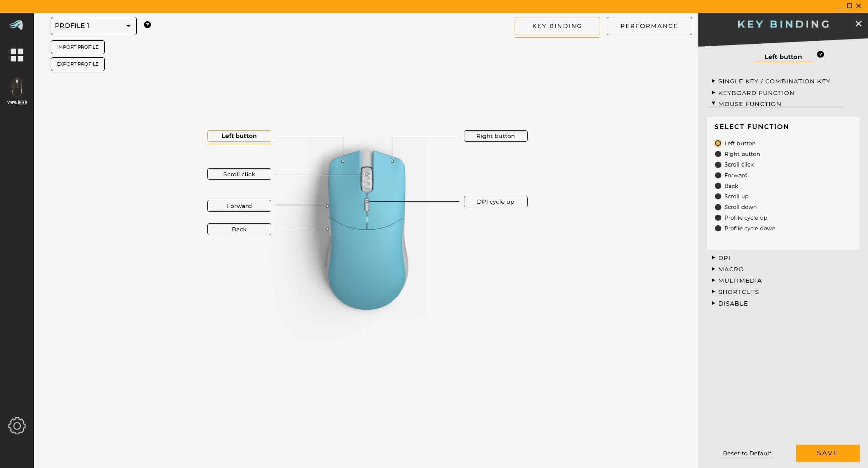Choose the Scroll click function radio
This screenshot has width=868, height=468.
click(718, 165)
